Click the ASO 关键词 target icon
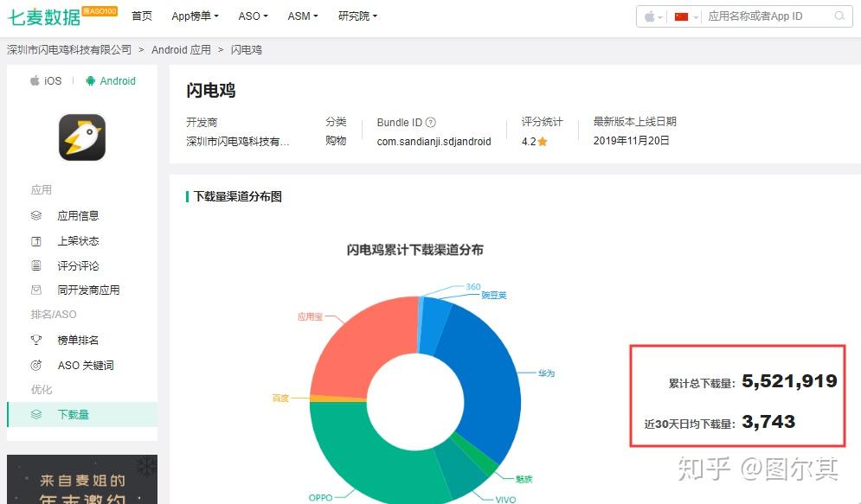The width and height of the screenshot is (861, 504). click(36, 366)
